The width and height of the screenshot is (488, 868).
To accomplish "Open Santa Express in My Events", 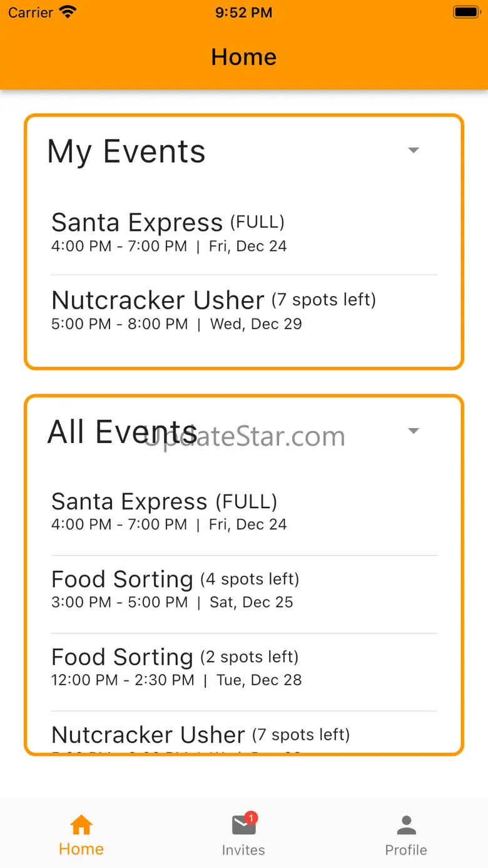I will [244, 233].
